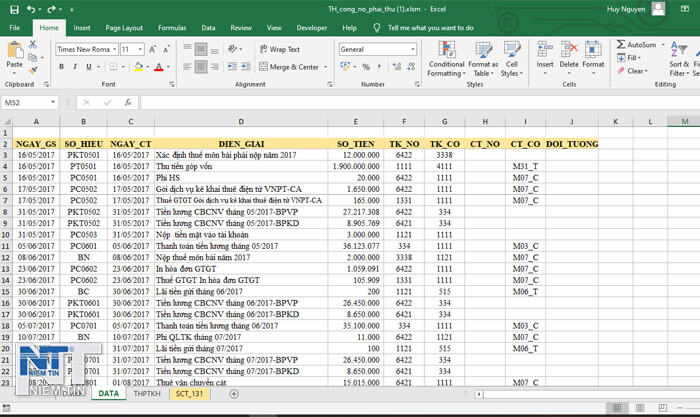Toggle Italic formatting
700x417 pixels.
click(x=75, y=67)
